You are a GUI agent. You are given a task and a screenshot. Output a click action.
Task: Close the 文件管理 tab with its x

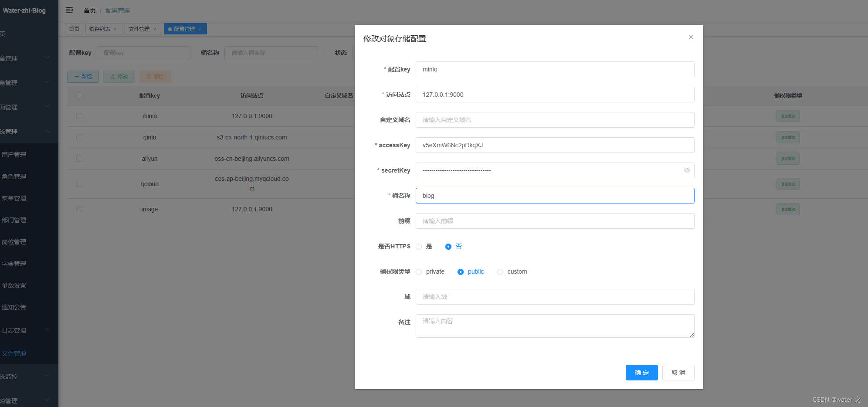155,29
